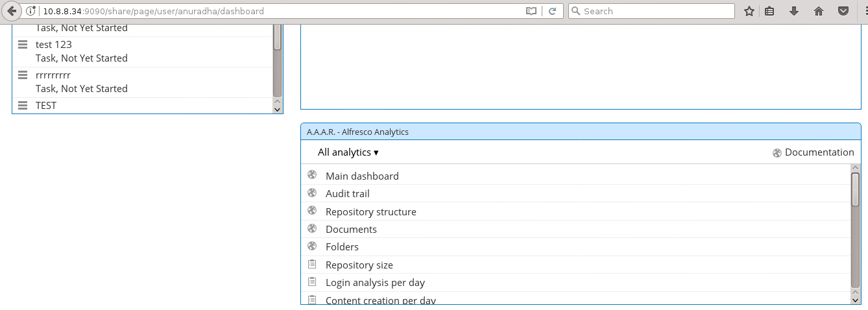Open the Folders analytics entry
The width and height of the screenshot is (868, 310).
pos(342,246)
